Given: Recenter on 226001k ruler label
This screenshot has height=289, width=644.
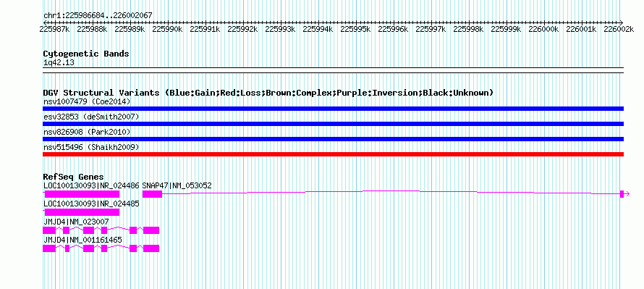Looking at the screenshot, I should click(x=581, y=29).
